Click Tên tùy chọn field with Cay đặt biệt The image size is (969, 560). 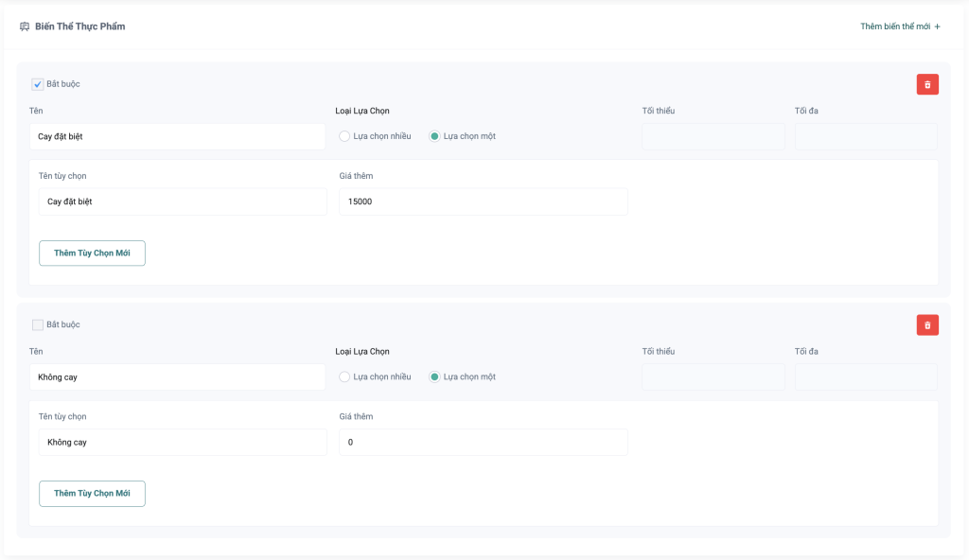[183, 201]
